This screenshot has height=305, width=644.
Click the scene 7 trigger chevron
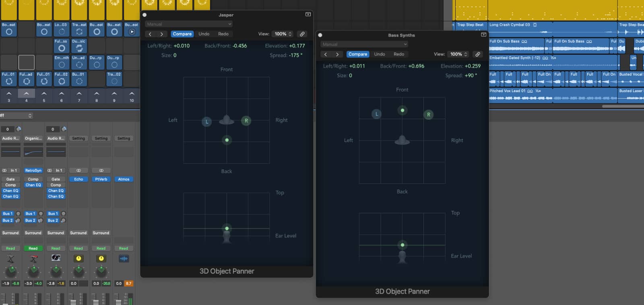pyautogui.click(x=79, y=93)
